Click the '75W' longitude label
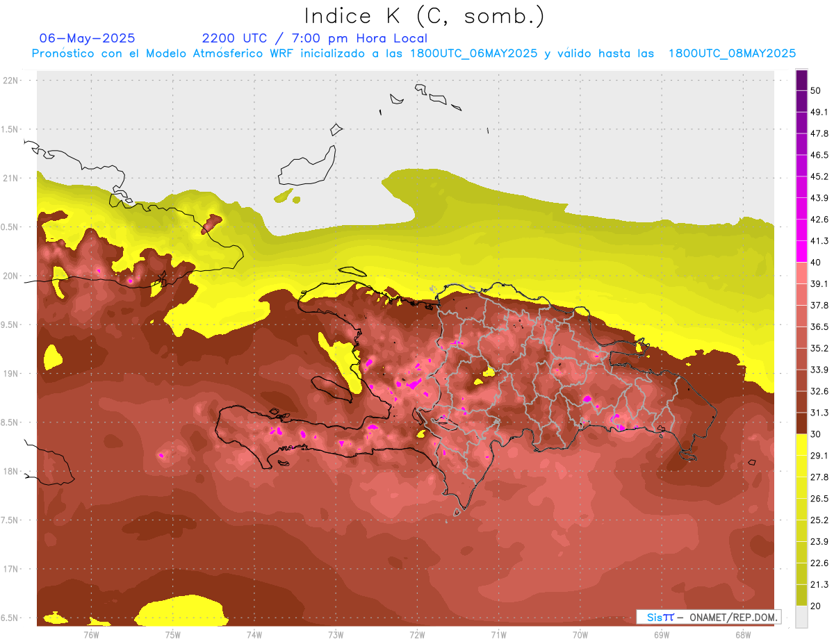The width and height of the screenshot is (834, 644). (x=173, y=634)
